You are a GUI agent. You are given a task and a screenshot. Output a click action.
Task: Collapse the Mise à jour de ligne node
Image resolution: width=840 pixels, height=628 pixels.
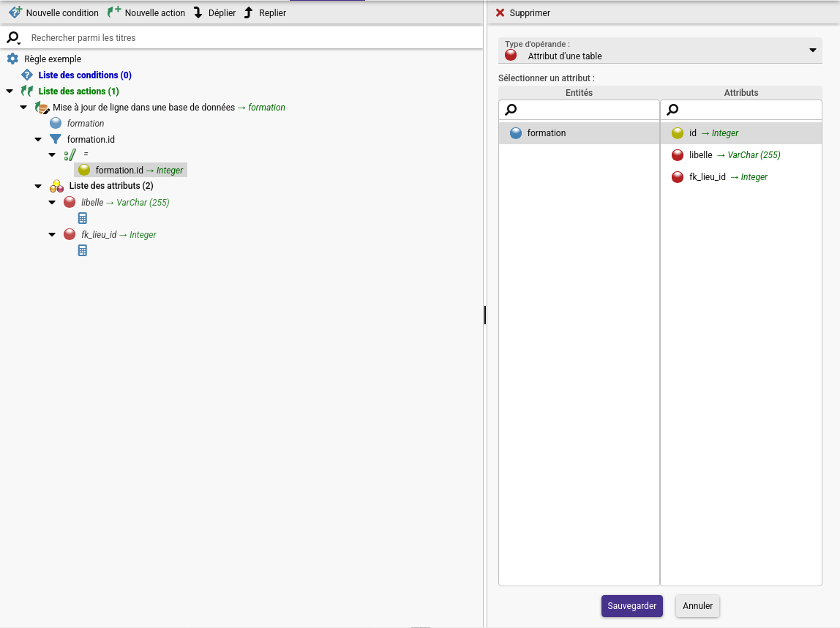point(23,107)
